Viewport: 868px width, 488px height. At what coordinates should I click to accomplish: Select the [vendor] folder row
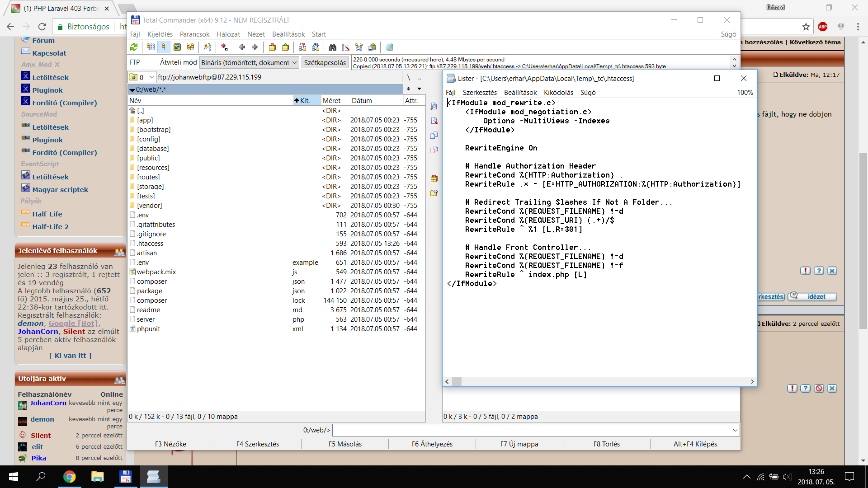coord(276,206)
